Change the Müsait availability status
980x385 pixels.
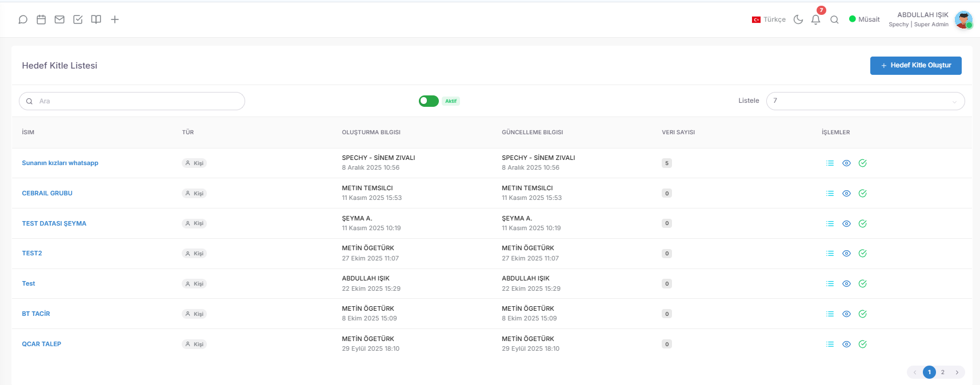point(864,19)
